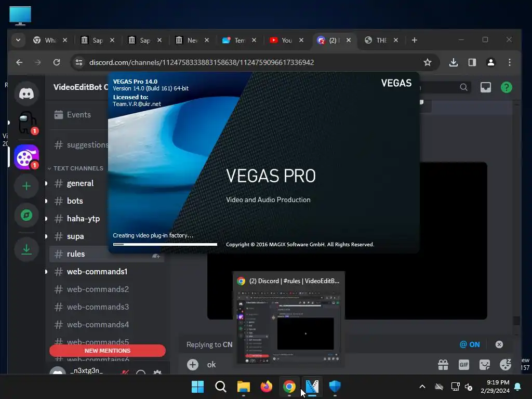532x399 pixels.
Task: Open the Among Us crewmate server icon
Action: point(27,123)
